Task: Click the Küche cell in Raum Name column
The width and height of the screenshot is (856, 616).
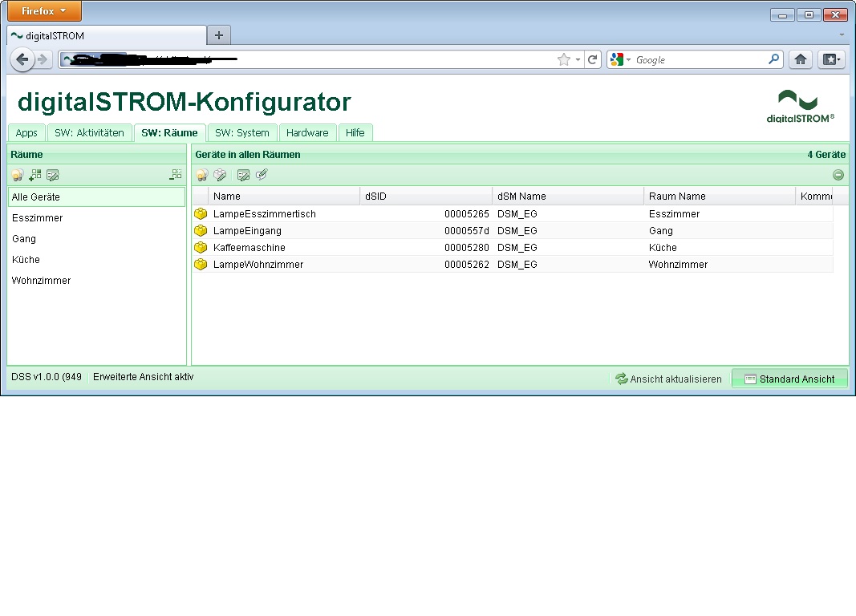Action: (x=663, y=248)
